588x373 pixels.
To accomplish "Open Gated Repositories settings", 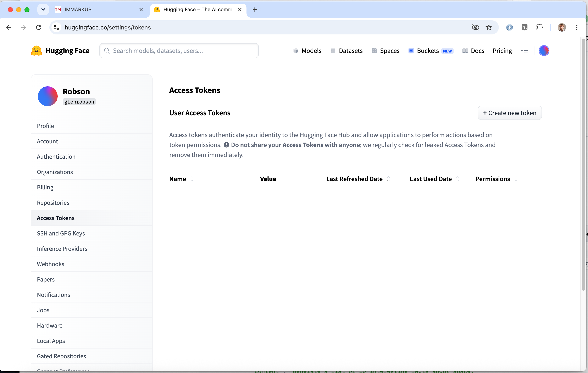I will pyautogui.click(x=92, y=356).
